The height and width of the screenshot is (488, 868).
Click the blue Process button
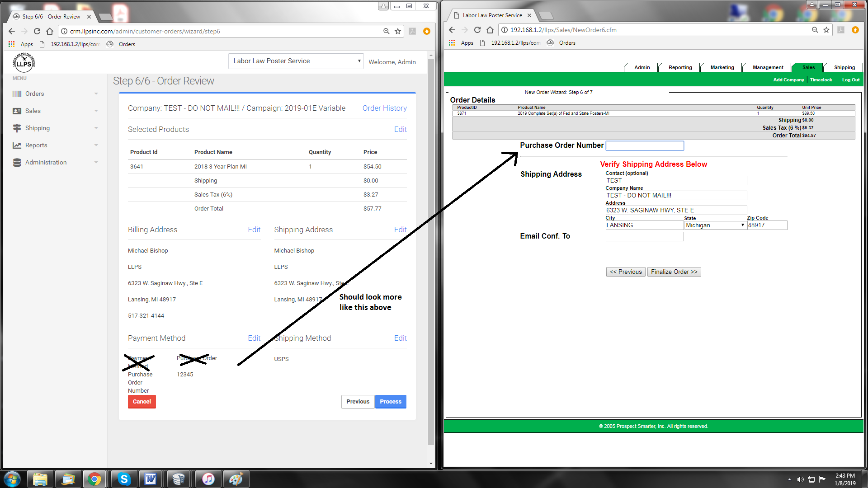click(390, 402)
